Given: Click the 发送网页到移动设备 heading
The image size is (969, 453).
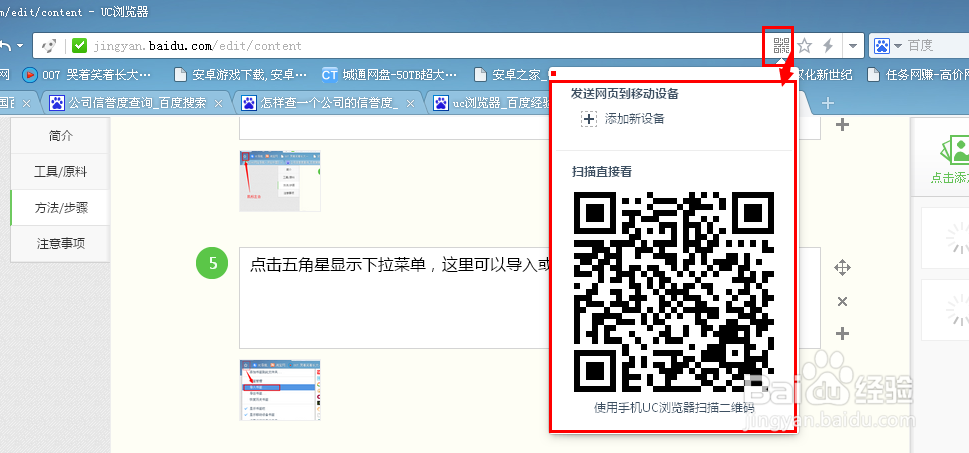Looking at the screenshot, I should (x=624, y=94).
